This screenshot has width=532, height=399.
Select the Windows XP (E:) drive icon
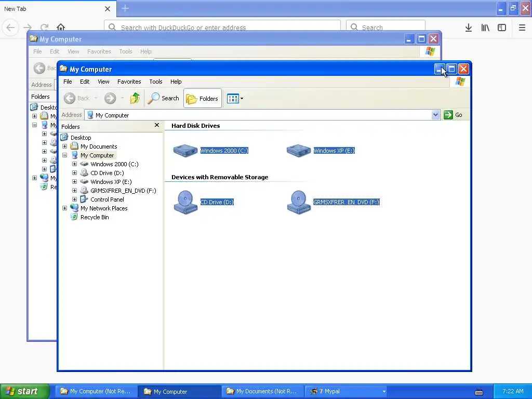point(299,150)
